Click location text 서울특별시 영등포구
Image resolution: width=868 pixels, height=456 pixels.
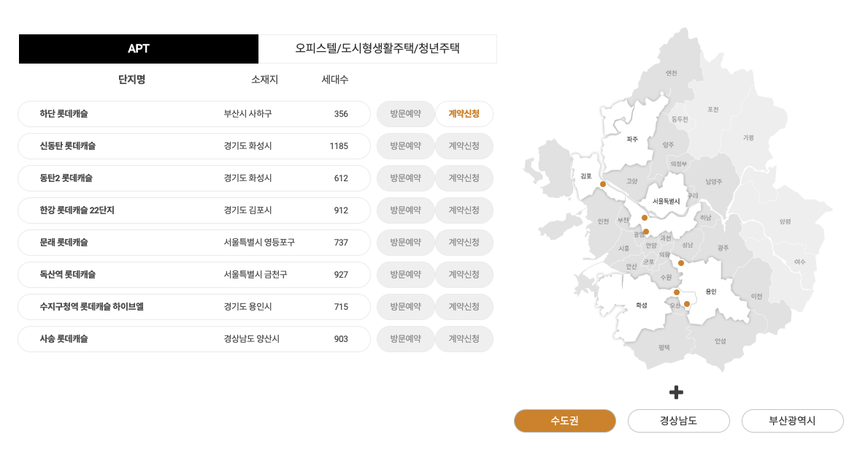pos(259,242)
